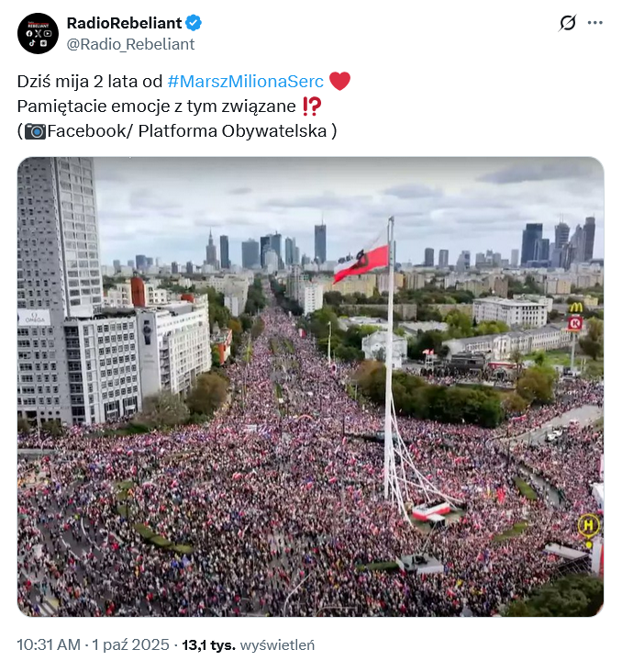The height and width of the screenshot is (672, 622).
Task: Click the 1 paź 2025 date
Action: pyautogui.click(x=130, y=644)
